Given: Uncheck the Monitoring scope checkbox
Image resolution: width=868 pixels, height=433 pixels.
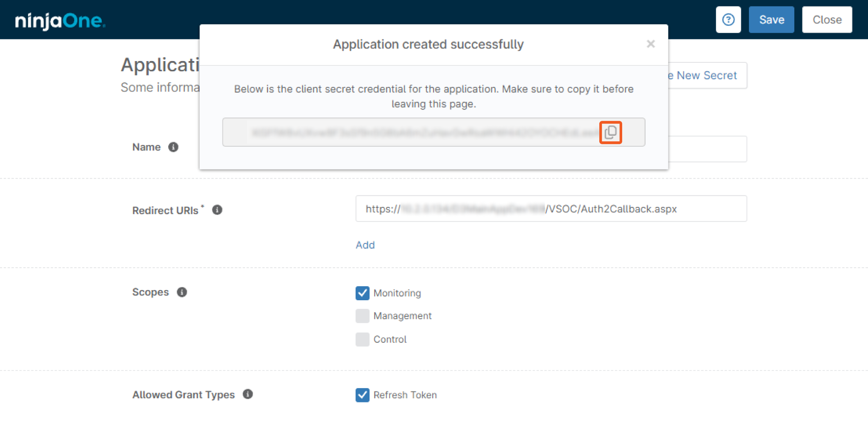Looking at the screenshot, I should pos(362,293).
